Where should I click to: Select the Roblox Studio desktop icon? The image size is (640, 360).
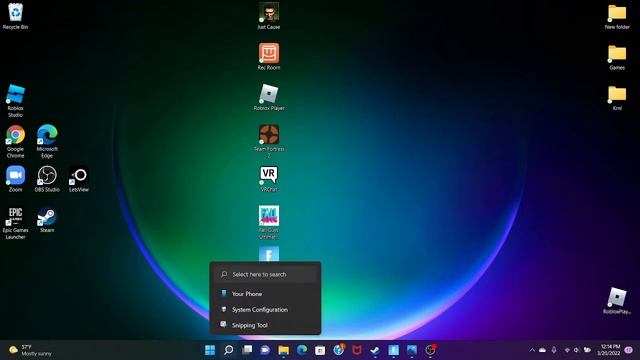[16, 101]
